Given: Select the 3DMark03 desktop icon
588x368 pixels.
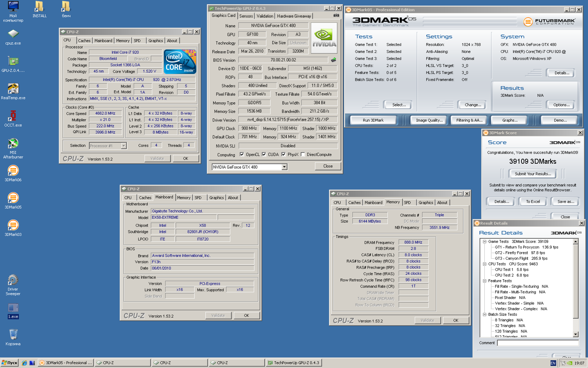Looking at the screenshot, I should click(13, 228).
